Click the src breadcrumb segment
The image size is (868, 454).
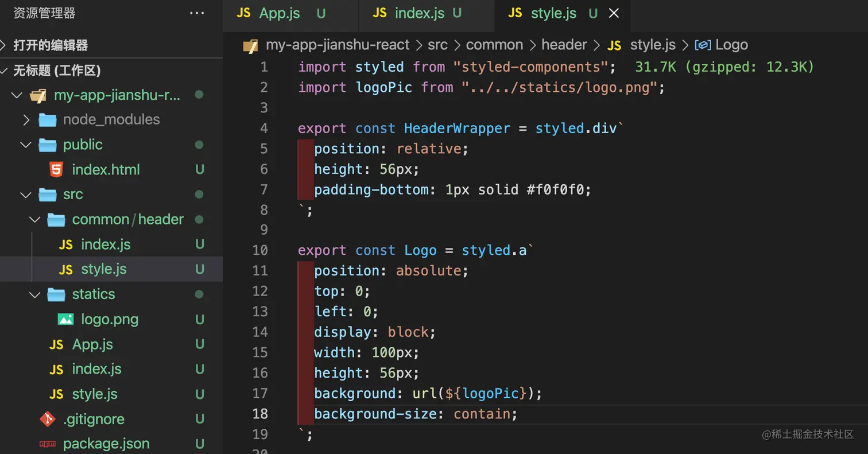point(437,45)
